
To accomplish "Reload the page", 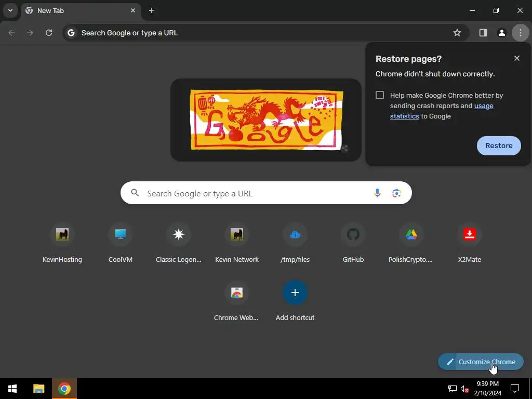I will [49, 33].
